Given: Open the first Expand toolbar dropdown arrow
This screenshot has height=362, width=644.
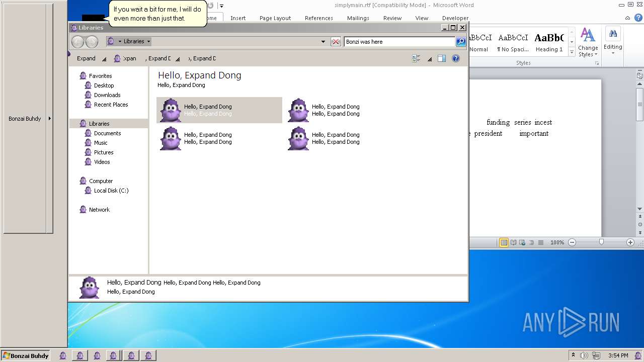Looking at the screenshot, I should pos(104,59).
